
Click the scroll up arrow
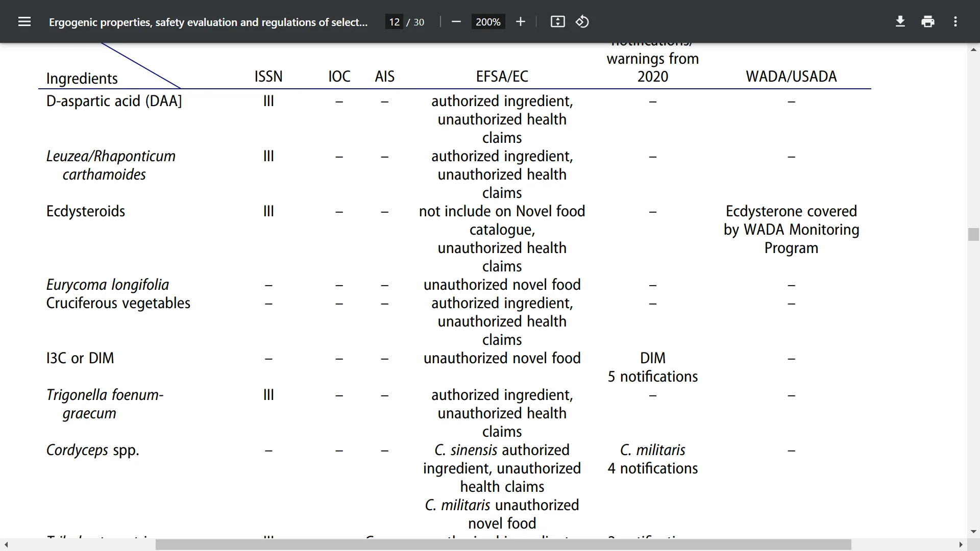(973, 49)
